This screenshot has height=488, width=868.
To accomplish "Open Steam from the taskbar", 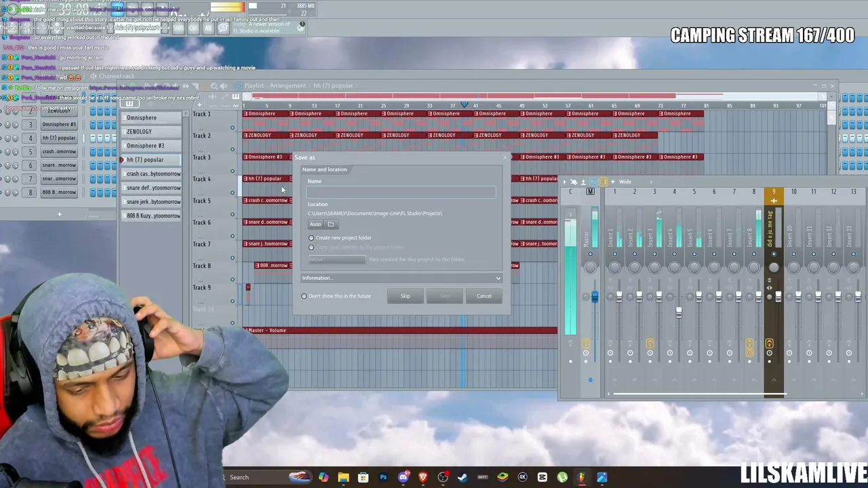I will 462,477.
